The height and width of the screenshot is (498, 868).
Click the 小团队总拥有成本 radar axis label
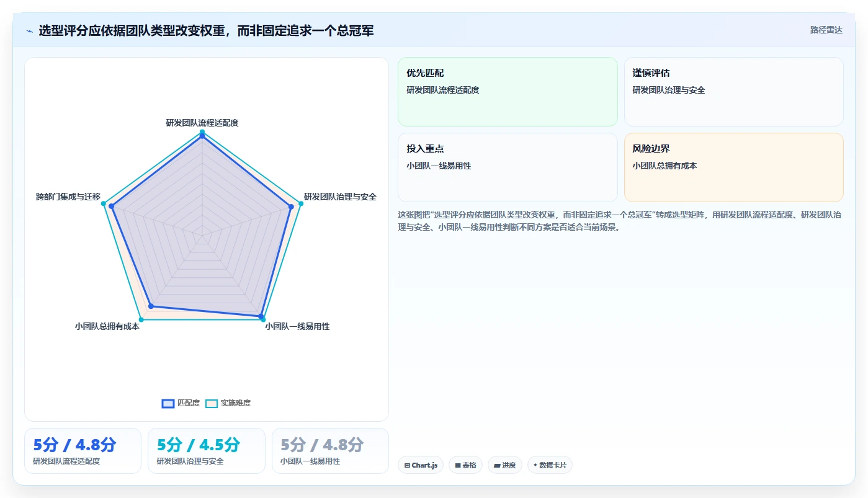click(107, 326)
